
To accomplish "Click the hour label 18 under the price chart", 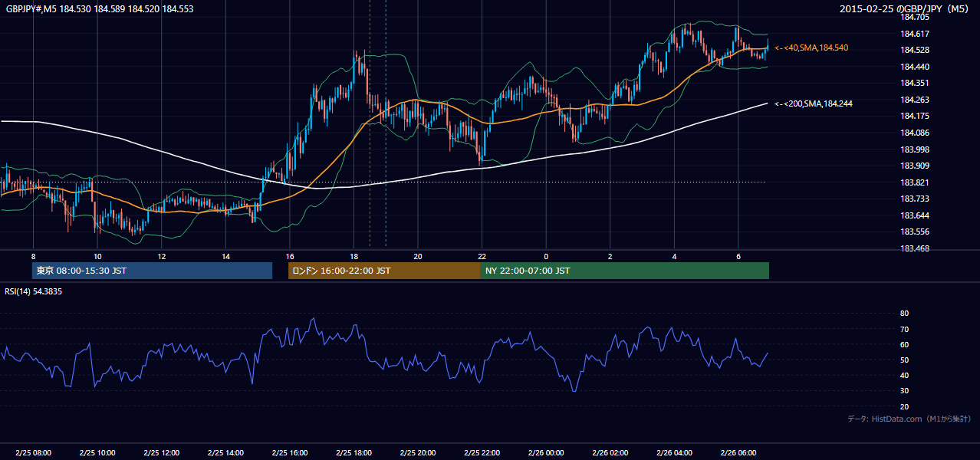I will coord(354,256).
